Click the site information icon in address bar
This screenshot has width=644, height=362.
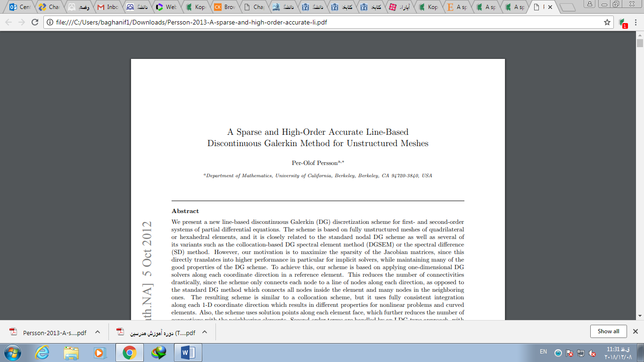point(50,22)
